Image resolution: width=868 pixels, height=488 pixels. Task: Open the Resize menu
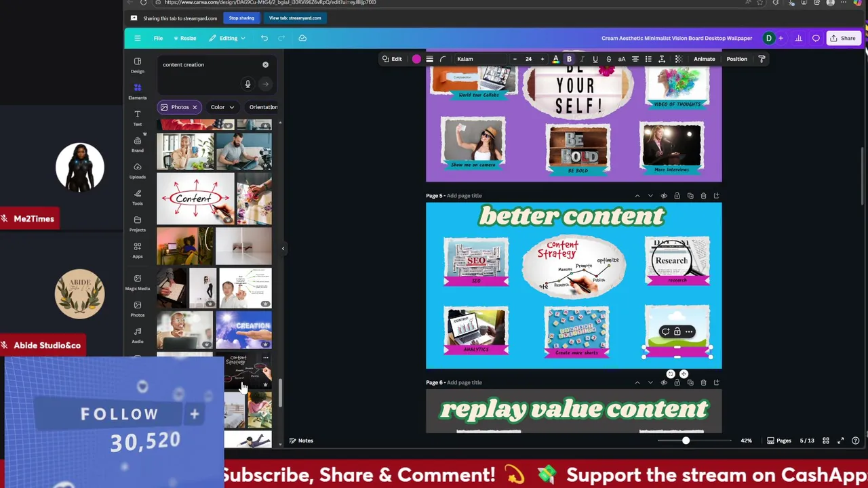coord(184,38)
